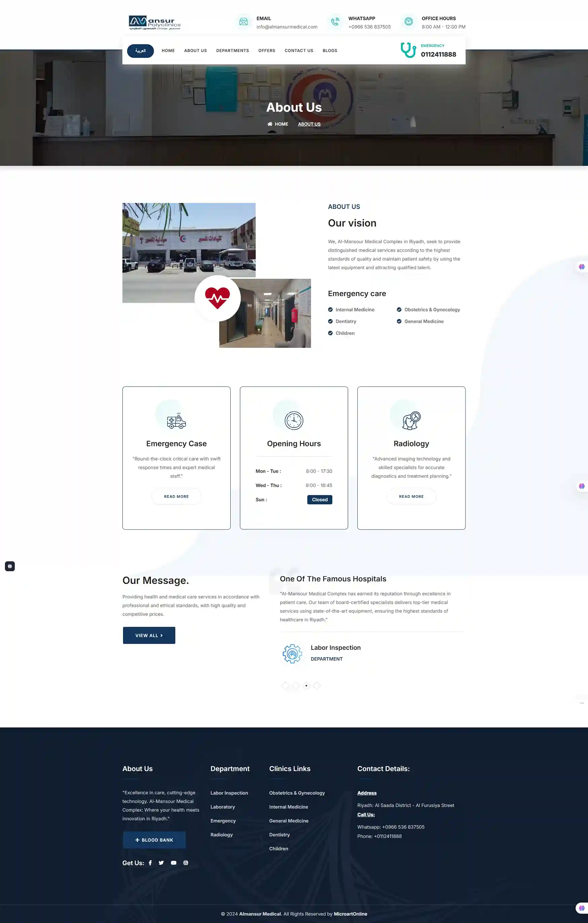Image resolution: width=588 pixels, height=923 pixels.
Task: Open the Departments menu item
Action: point(233,50)
